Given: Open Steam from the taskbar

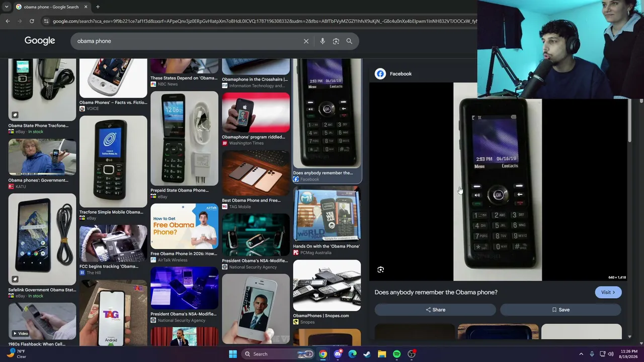Looking at the screenshot, I should point(367,354).
